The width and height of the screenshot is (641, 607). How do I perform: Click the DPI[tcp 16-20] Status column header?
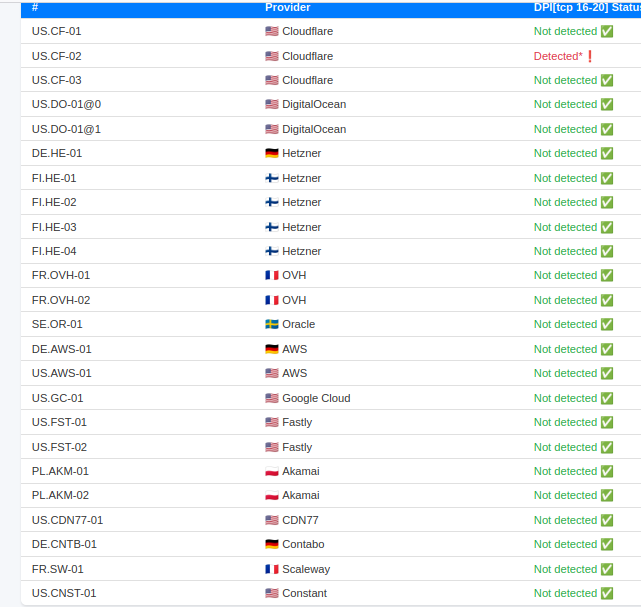click(x=587, y=7)
